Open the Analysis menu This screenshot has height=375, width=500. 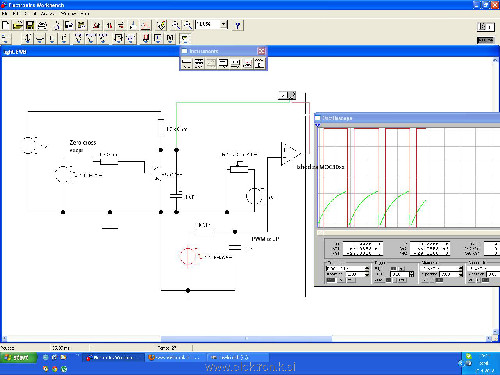[x=47, y=14]
